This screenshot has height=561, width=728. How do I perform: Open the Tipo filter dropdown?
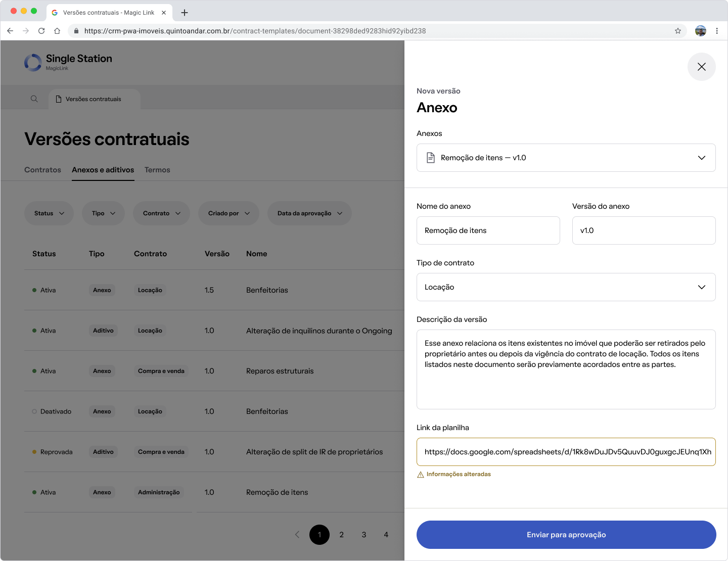pyautogui.click(x=104, y=213)
